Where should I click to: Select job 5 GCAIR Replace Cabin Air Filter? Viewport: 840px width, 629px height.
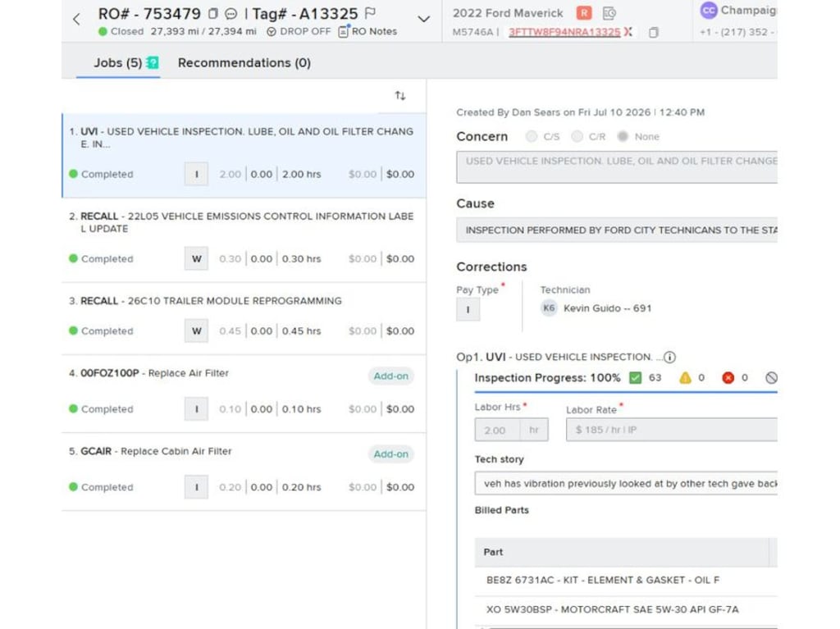pyautogui.click(x=244, y=472)
